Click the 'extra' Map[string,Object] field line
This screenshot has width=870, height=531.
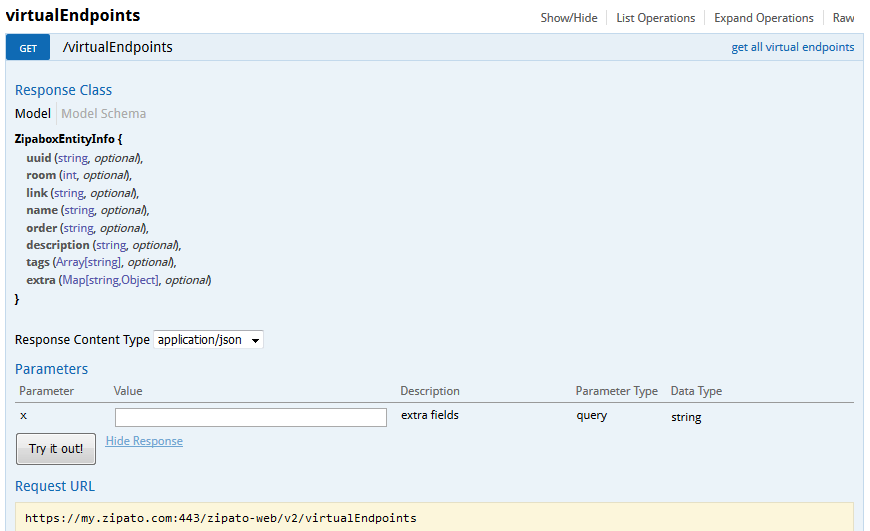pyautogui.click(x=119, y=280)
